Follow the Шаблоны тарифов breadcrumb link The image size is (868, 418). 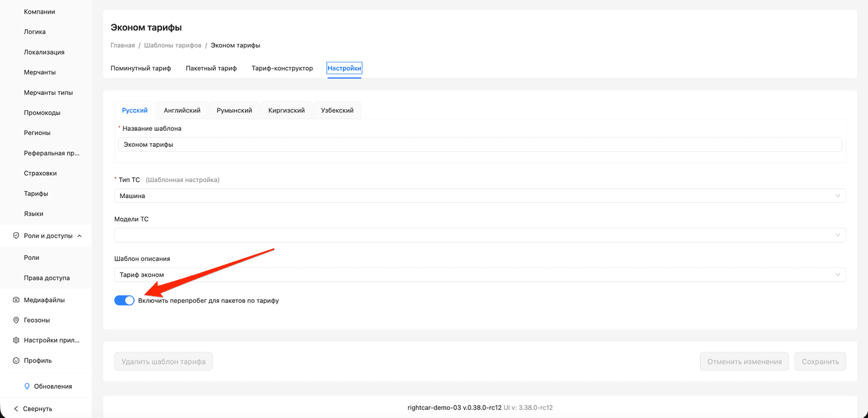(x=172, y=45)
